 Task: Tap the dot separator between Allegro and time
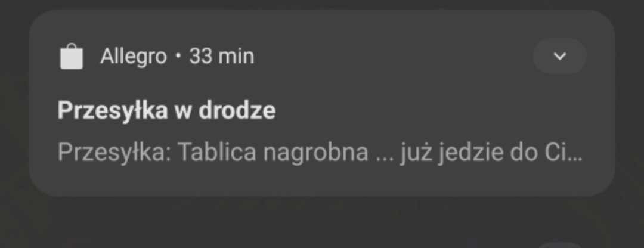178,56
